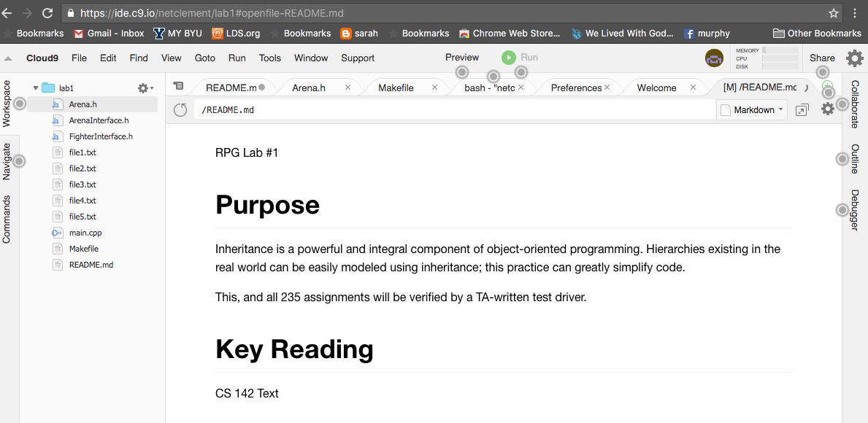Open the Support menu
This screenshot has width=868, height=423.
(358, 58)
